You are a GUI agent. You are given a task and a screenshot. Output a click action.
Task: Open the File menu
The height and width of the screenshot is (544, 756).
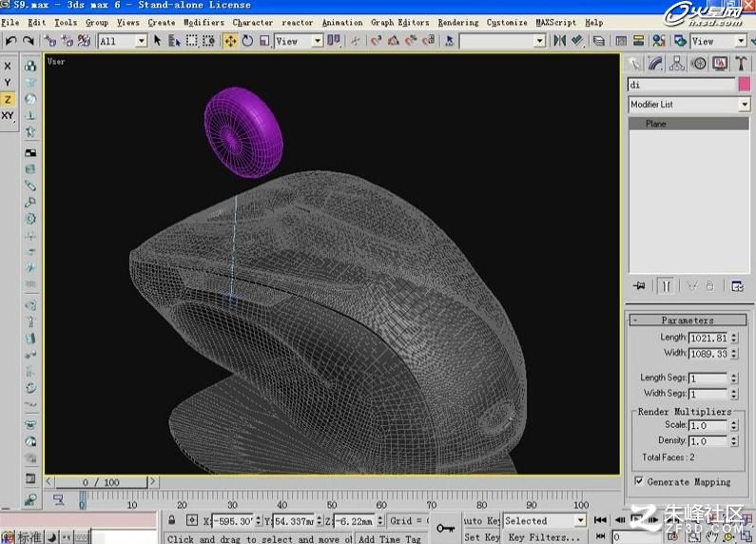10,22
